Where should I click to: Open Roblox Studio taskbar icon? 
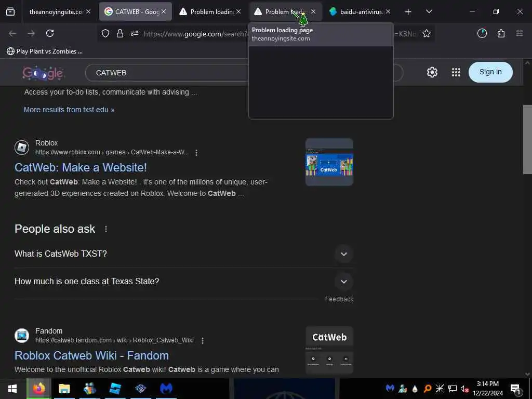click(115, 389)
